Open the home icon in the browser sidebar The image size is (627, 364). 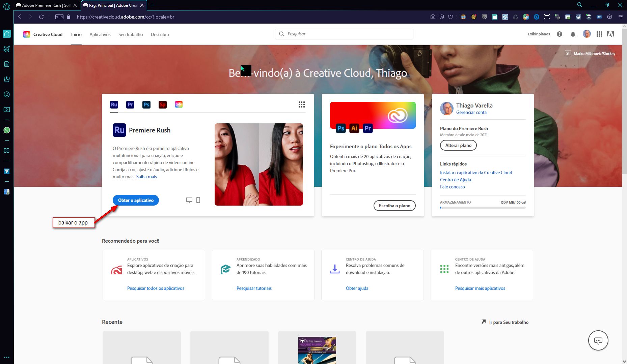click(7, 34)
